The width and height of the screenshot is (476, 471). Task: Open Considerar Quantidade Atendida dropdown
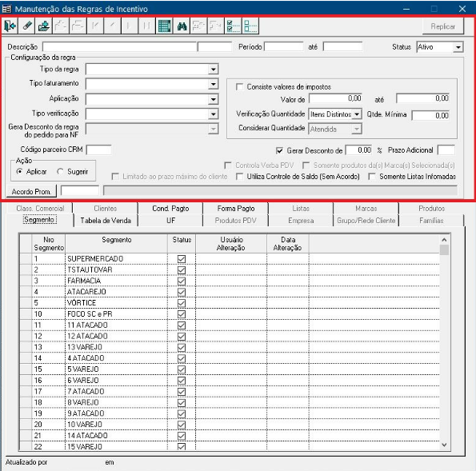click(357, 129)
